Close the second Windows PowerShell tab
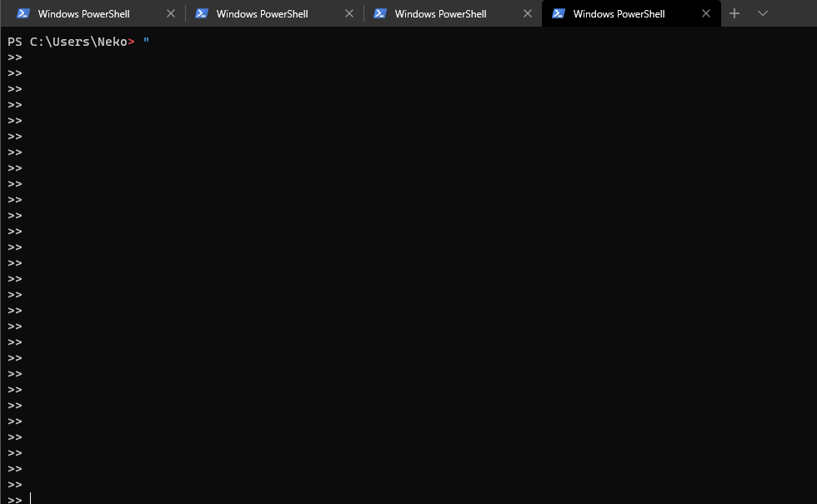 [349, 13]
